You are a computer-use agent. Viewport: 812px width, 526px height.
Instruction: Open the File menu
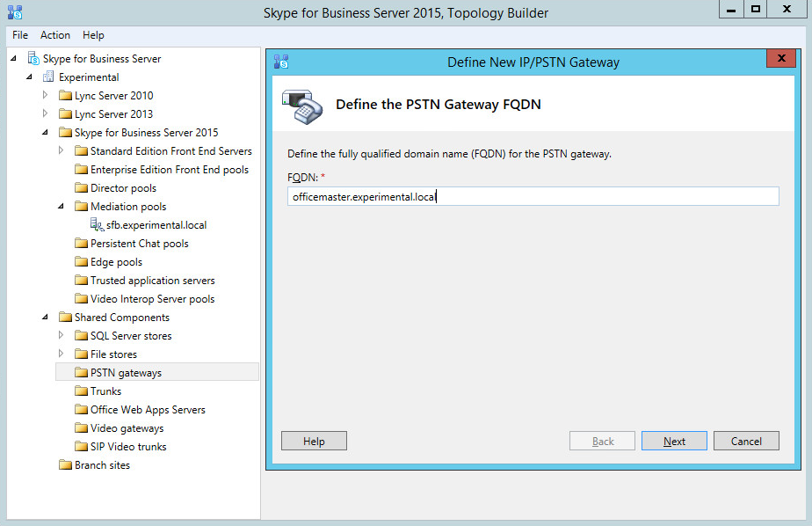[20, 35]
